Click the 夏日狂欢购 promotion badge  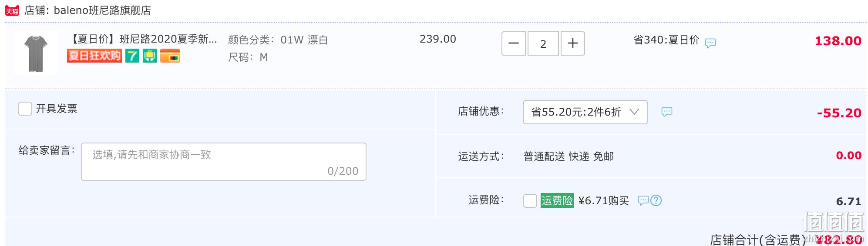click(94, 56)
